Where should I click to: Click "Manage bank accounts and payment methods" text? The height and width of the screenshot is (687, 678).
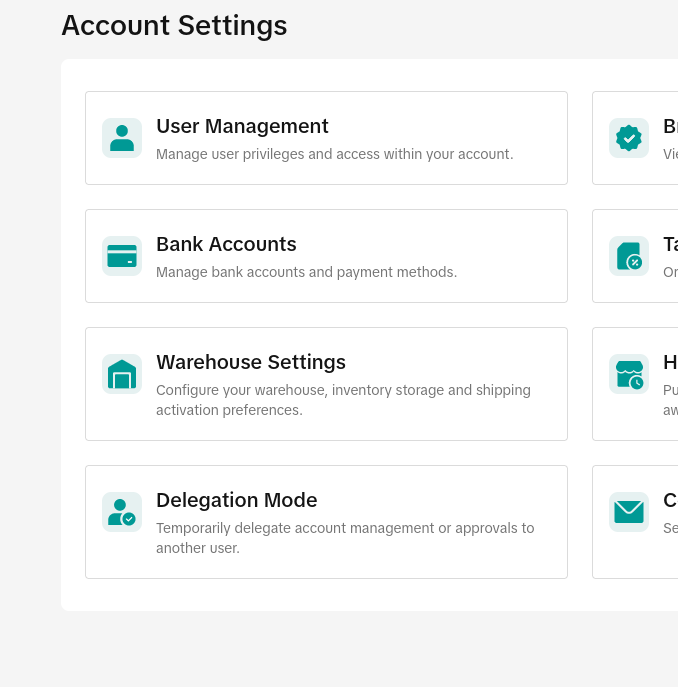[x=306, y=272]
